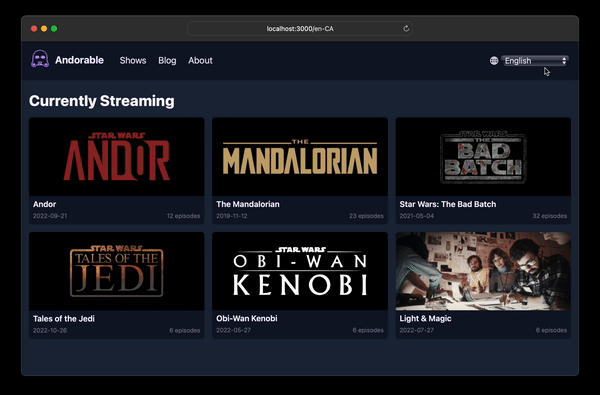Open the Light & Magic photo thumbnail
The image size is (600, 395).
coord(483,271)
